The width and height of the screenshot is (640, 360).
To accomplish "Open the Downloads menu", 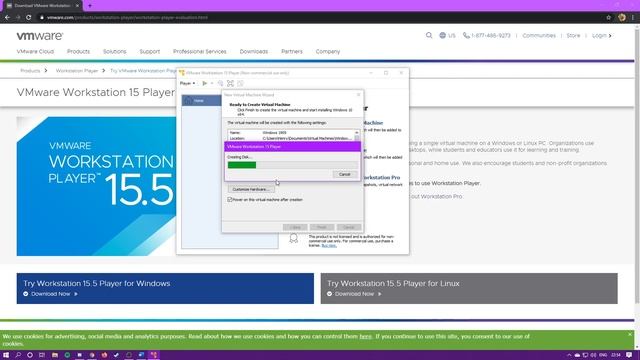I will 254,51.
